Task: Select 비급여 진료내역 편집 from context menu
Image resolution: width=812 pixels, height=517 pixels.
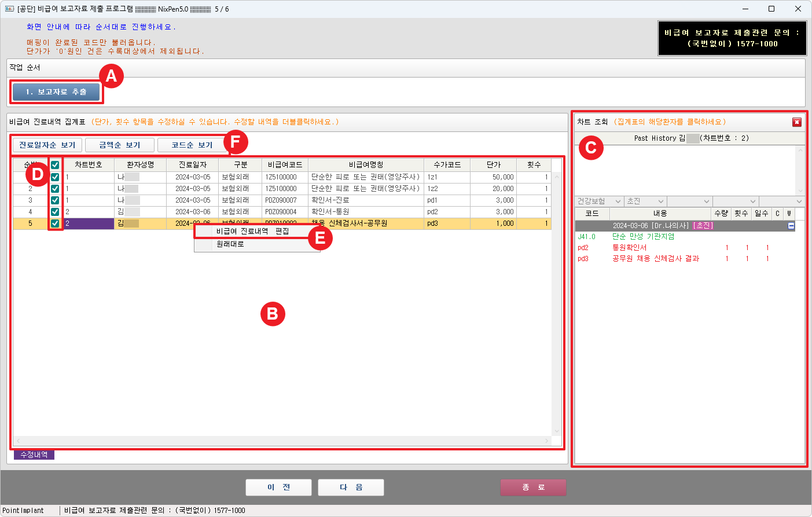Action: (x=252, y=231)
